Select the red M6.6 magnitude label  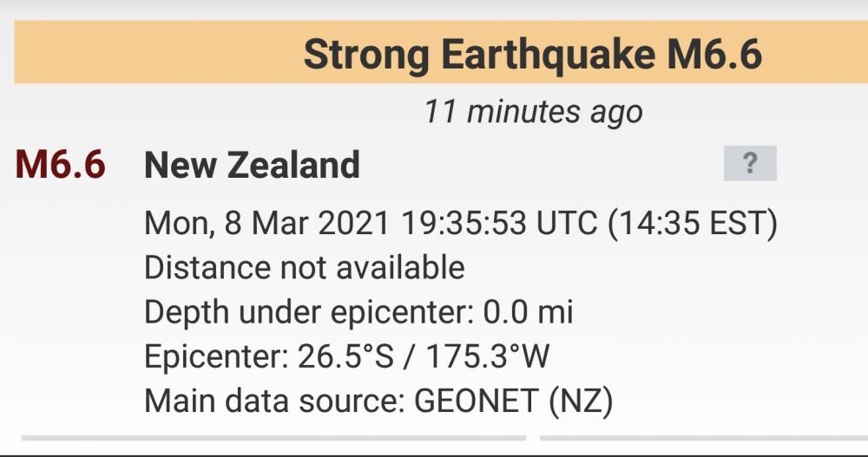(x=61, y=165)
